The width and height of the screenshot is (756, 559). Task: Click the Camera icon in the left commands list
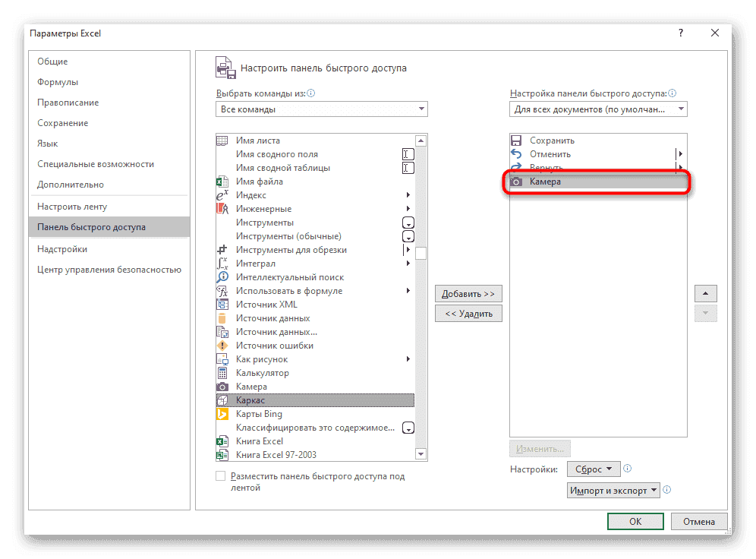[x=222, y=387]
